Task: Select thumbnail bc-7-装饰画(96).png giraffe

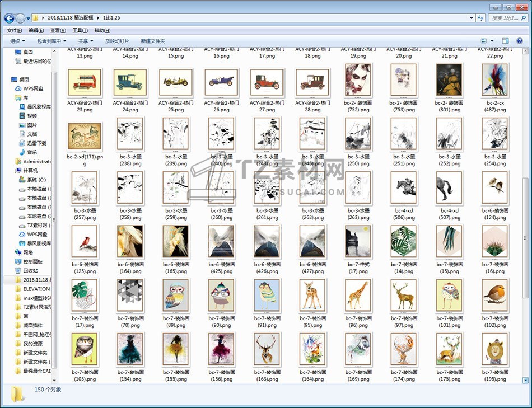Action: [358, 296]
